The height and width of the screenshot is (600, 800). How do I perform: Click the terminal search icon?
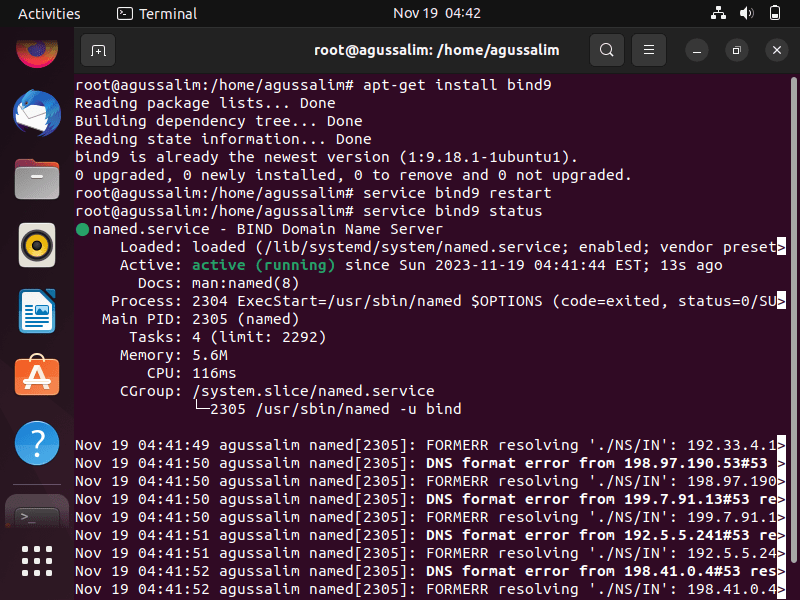click(607, 50)
